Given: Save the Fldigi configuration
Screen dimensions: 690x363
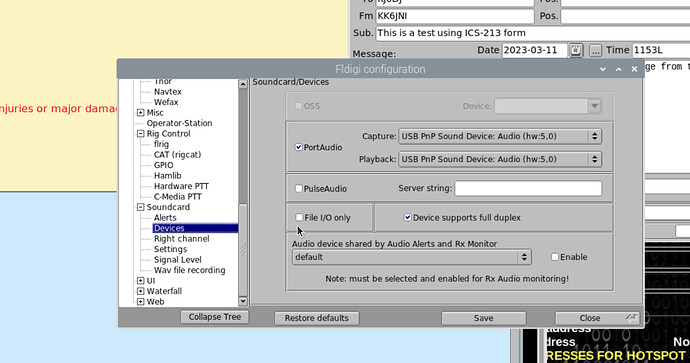Looking at the screenshot, I should 484,318.
